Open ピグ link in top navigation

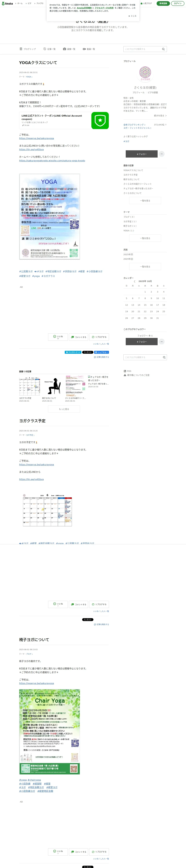click(x=29, y=3)
